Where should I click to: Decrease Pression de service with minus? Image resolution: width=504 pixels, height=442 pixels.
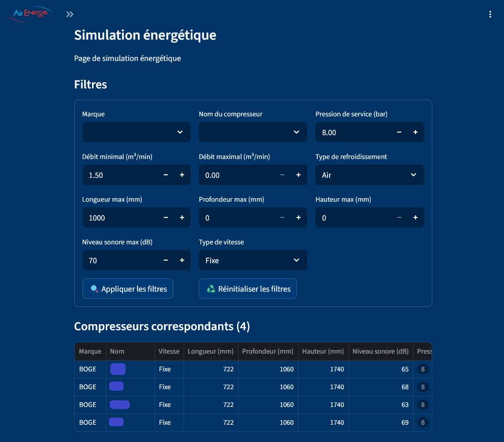pos(399,132)
